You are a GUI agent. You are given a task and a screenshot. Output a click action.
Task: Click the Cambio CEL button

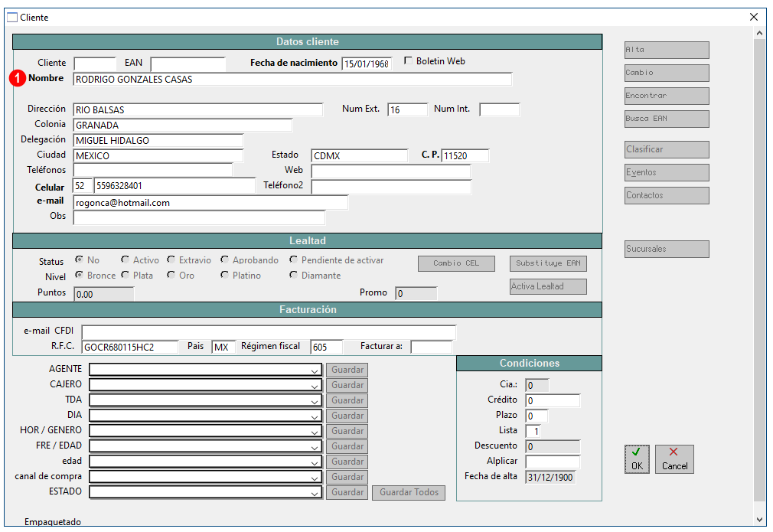tap(456, 263)
